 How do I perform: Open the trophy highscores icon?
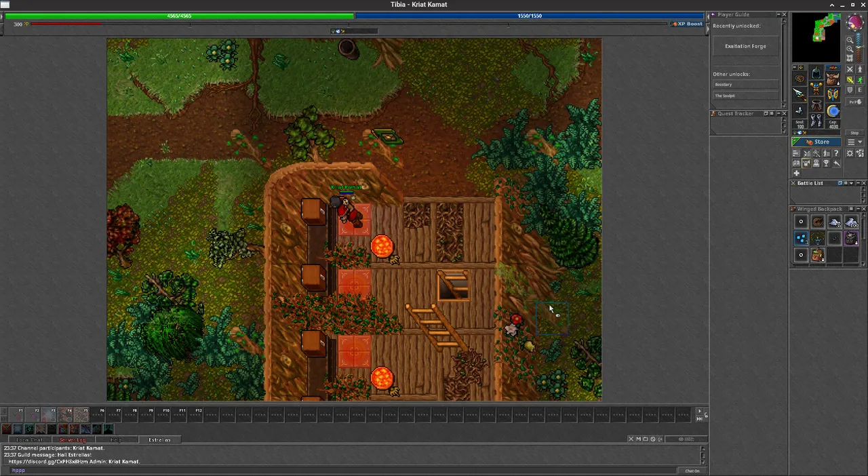(826, 163)
